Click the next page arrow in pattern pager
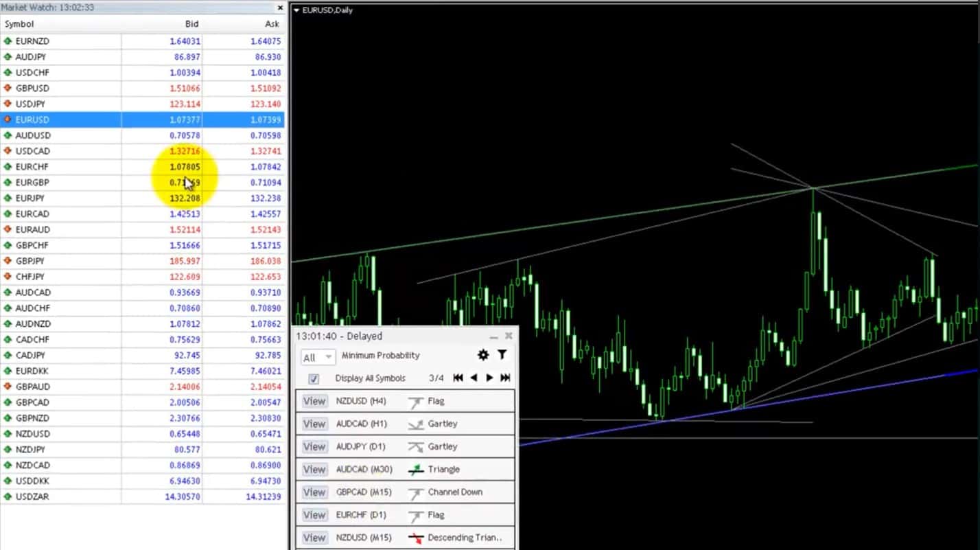This screenshot has height=550, width=980. (x=489, y=377)
